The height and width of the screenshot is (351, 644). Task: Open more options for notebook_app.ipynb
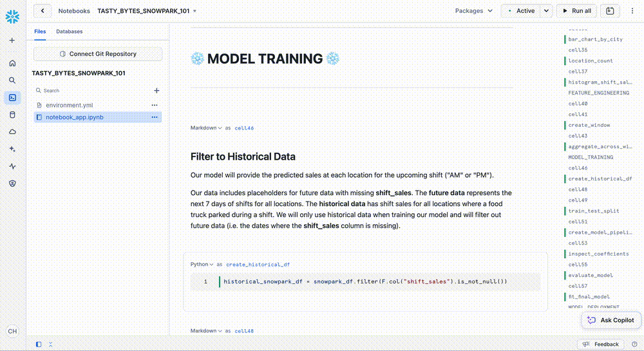(155, 117)
